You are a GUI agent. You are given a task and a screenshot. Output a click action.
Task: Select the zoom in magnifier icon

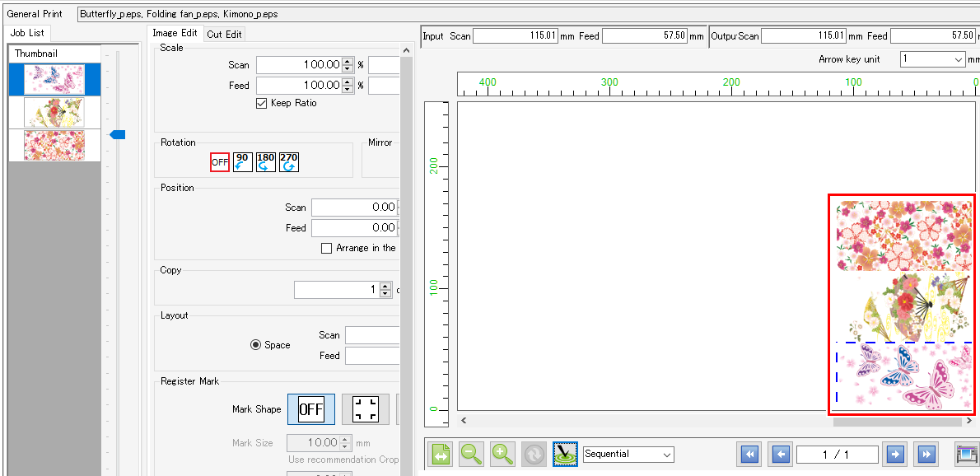pos(502,454)
